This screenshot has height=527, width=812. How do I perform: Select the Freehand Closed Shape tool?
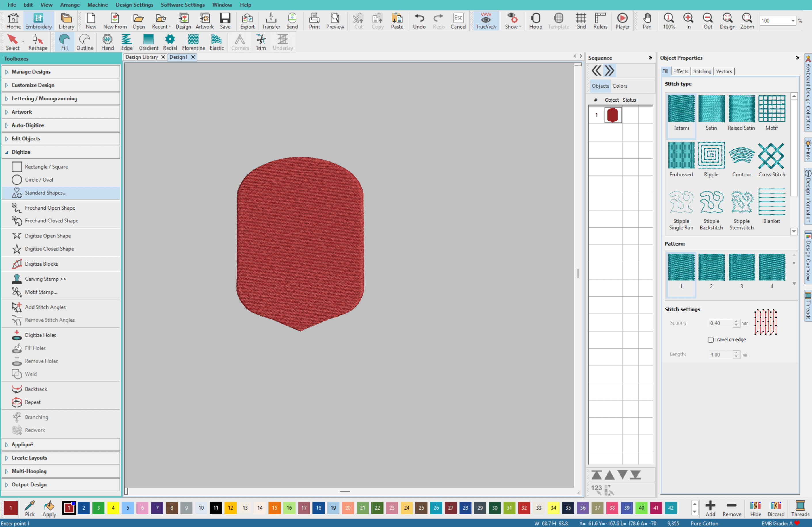click(51, 221)
